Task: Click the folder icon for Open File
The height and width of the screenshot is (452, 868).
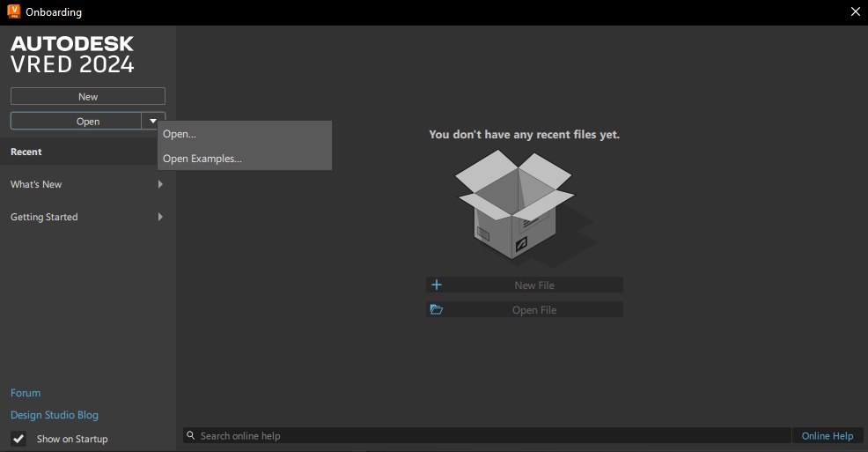Action: pos(437,309)
